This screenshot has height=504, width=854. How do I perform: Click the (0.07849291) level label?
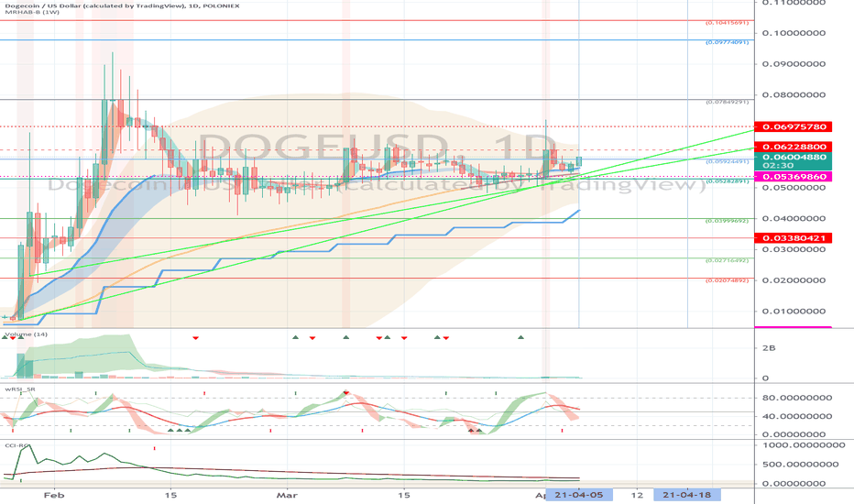tap(727, 102)
